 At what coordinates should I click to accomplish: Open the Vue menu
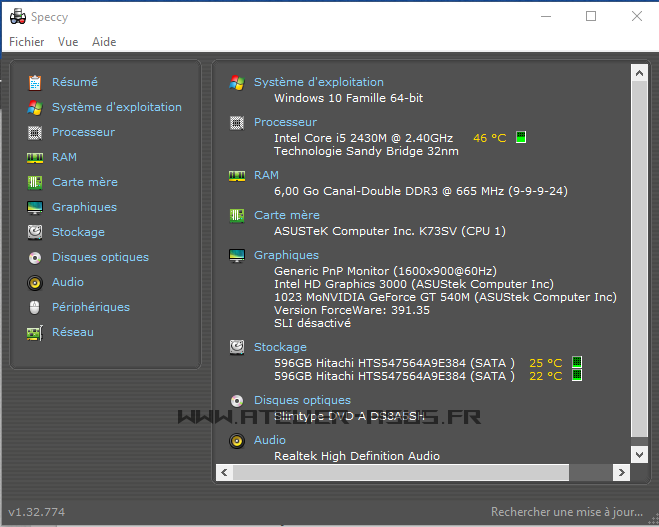coord(68,42)
